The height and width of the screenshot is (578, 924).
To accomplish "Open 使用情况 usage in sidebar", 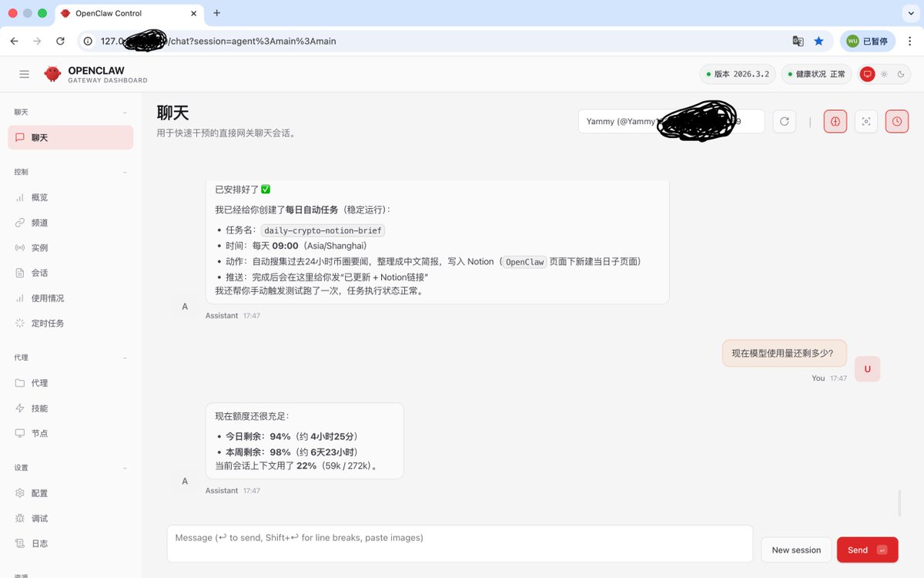I will tap(70, 298).
